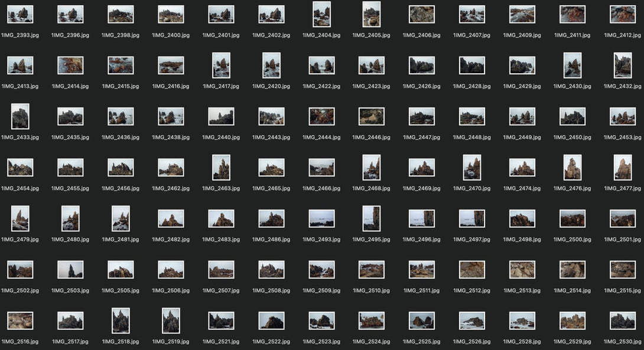Select the 1IMG_2479.jpg thumbnail

pyautogui.click(x=20, y=219)
